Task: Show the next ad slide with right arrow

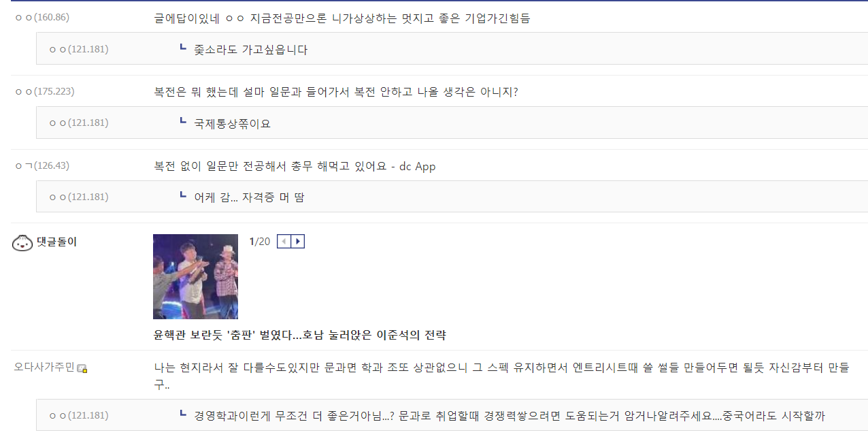Action: pos(297,242)
